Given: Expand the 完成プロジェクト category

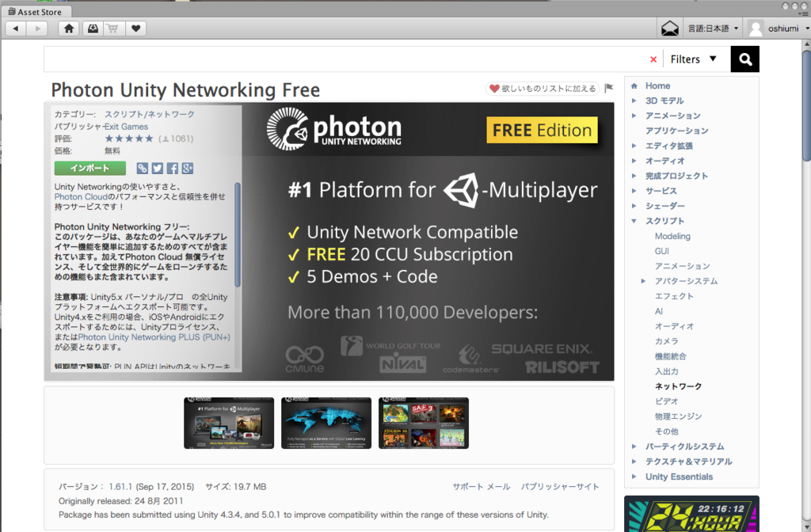Looking at the screenshot, I should 634,176.
